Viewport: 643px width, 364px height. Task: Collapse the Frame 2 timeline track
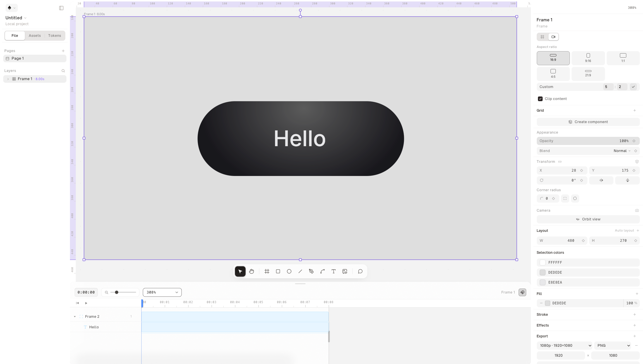pos(75,317)
